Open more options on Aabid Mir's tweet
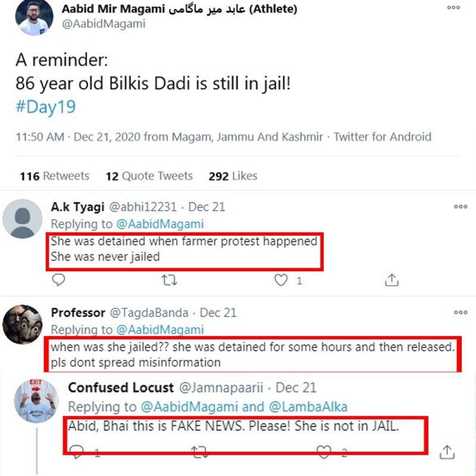 click(x=453, y=8)
